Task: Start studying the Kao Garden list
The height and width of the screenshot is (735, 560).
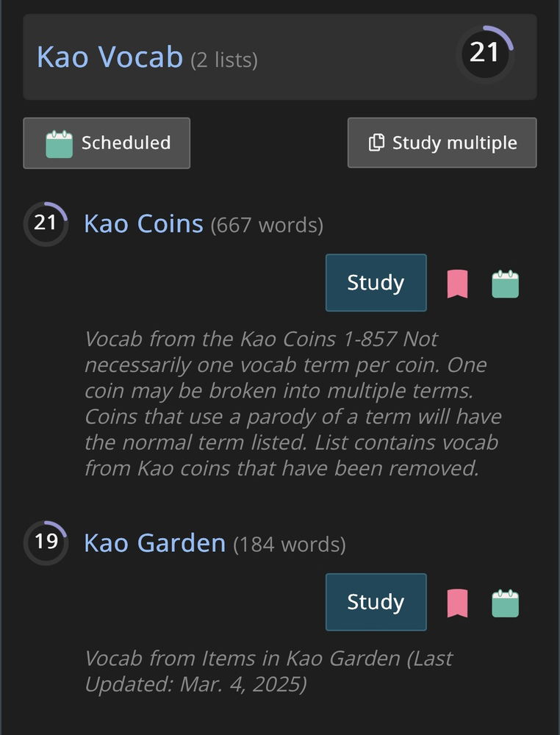Action: pyautogui.click(x=376, y=602)
